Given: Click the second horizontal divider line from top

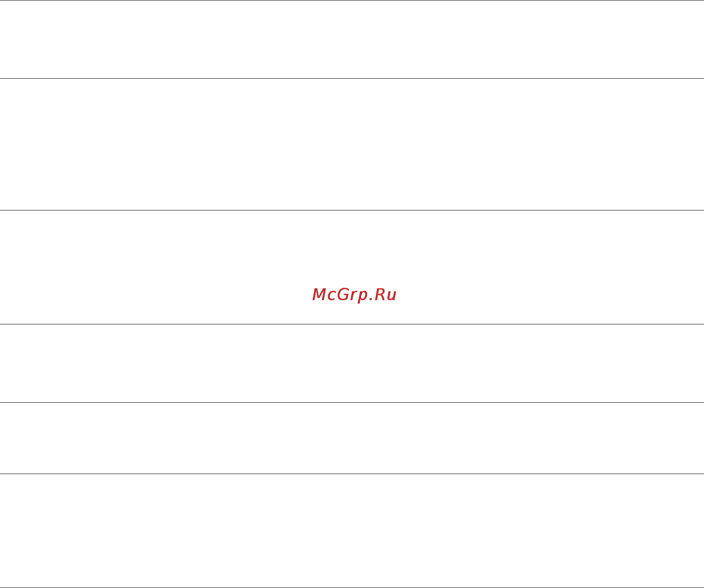Looking at the screenshot, I should point(352,78).
